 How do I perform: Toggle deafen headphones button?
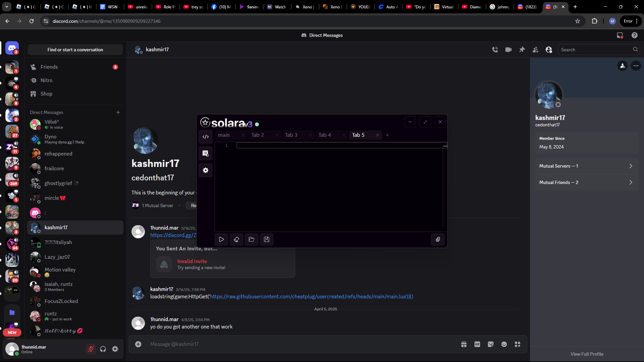pyautogui.click(x=103, y=349)
